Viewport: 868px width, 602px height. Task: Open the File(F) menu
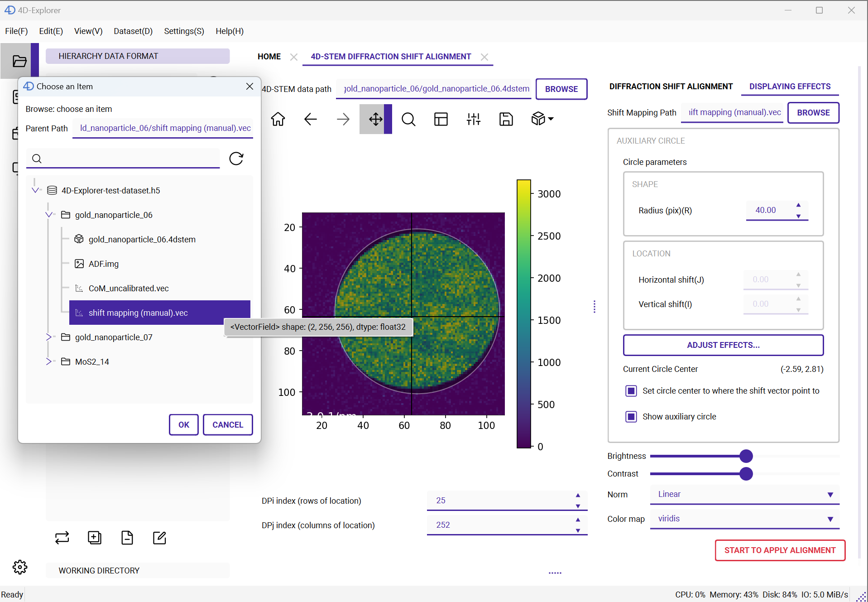coord(16,31)
